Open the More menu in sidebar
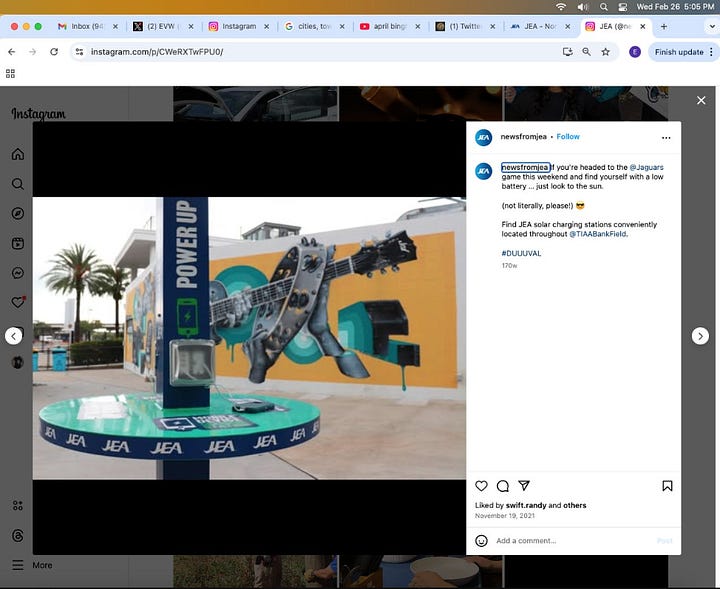The width and height of the screenshot is (720, 589). pos(32,565)
